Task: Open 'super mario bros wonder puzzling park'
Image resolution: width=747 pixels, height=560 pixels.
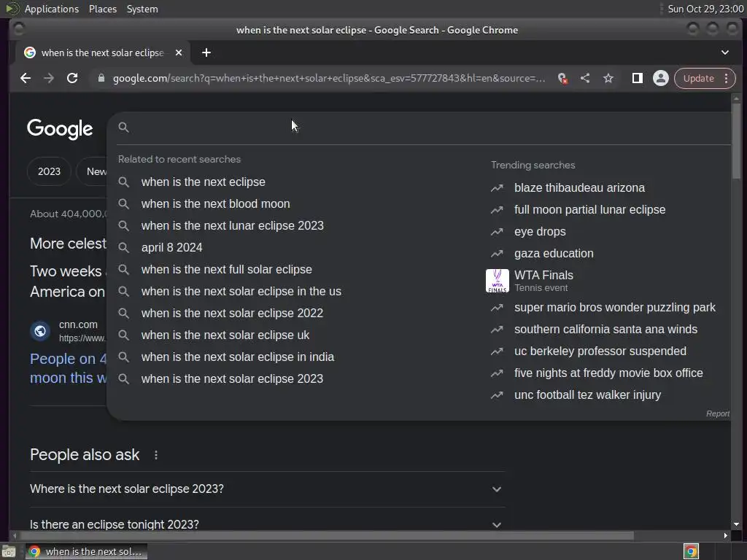Action: pyautogui.click(x=614, y=308)
